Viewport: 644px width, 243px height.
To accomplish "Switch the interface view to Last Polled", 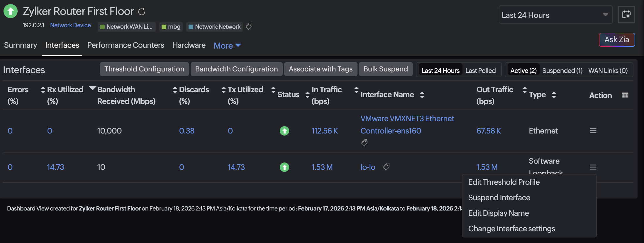I will pyautogui.click(x=480, y=71).
